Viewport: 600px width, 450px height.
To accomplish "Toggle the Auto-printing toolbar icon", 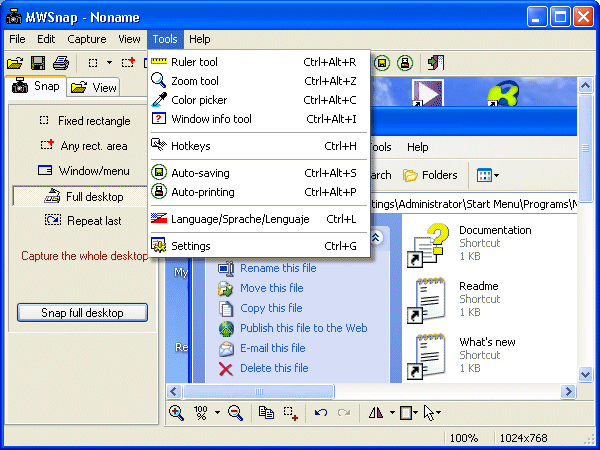I will pos(405,62).
